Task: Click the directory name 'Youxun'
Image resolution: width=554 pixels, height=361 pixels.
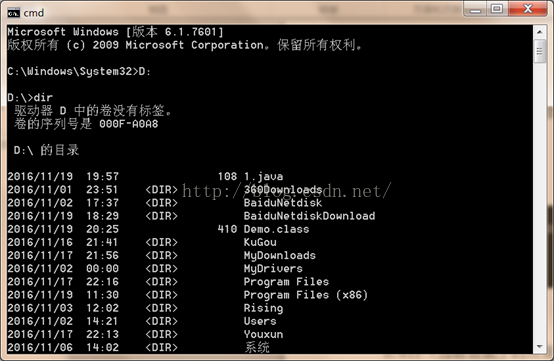Action: point(264,334)
